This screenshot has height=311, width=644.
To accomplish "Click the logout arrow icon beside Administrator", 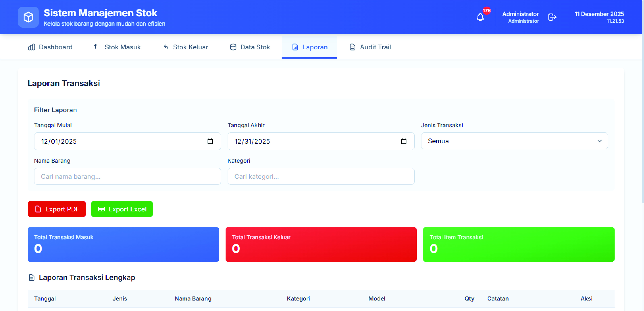I will (x=552, y=17).
